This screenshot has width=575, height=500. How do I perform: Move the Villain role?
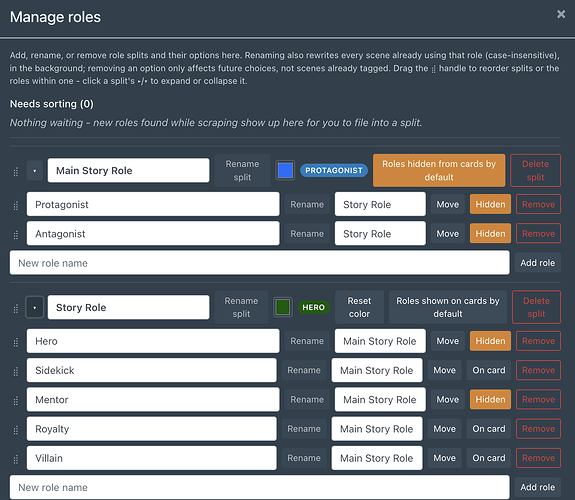click(444, 458)
